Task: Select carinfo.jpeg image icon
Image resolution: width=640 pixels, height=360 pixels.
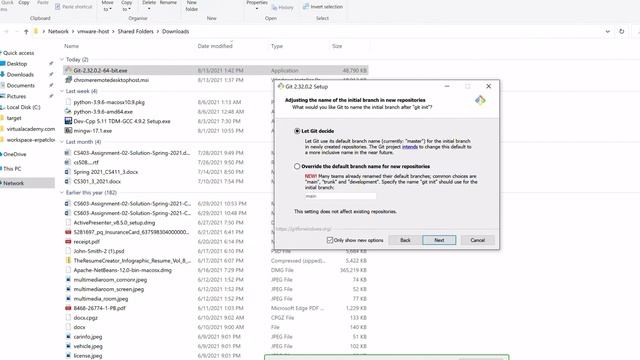Action: (x=68, y=337)
